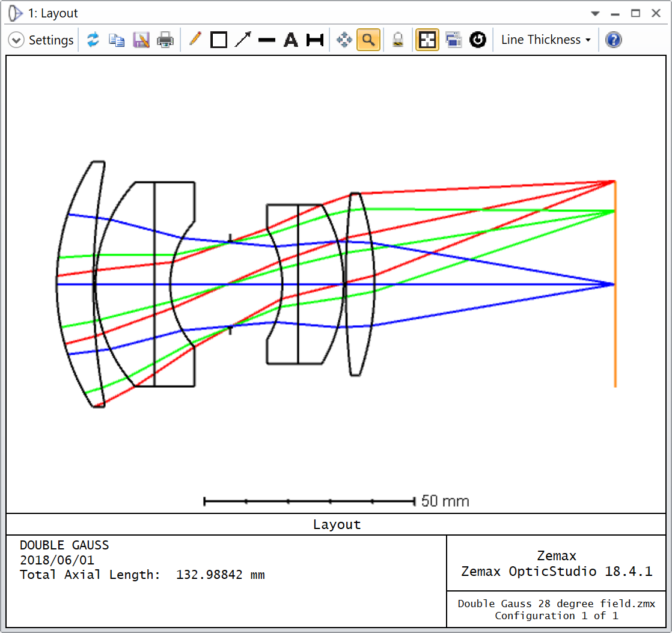Screen dimensions: 672x633
Task: Open help via the question mark icon
Action: click(614, 40)
